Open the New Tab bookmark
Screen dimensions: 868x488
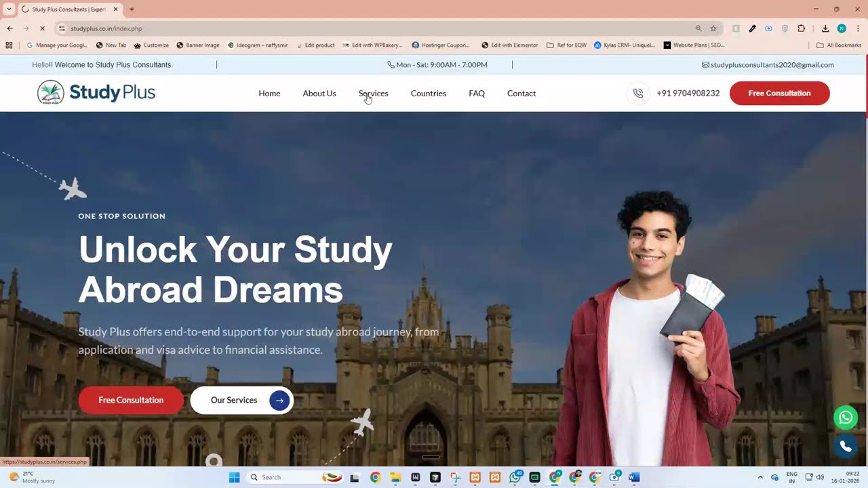click(111, 45)
